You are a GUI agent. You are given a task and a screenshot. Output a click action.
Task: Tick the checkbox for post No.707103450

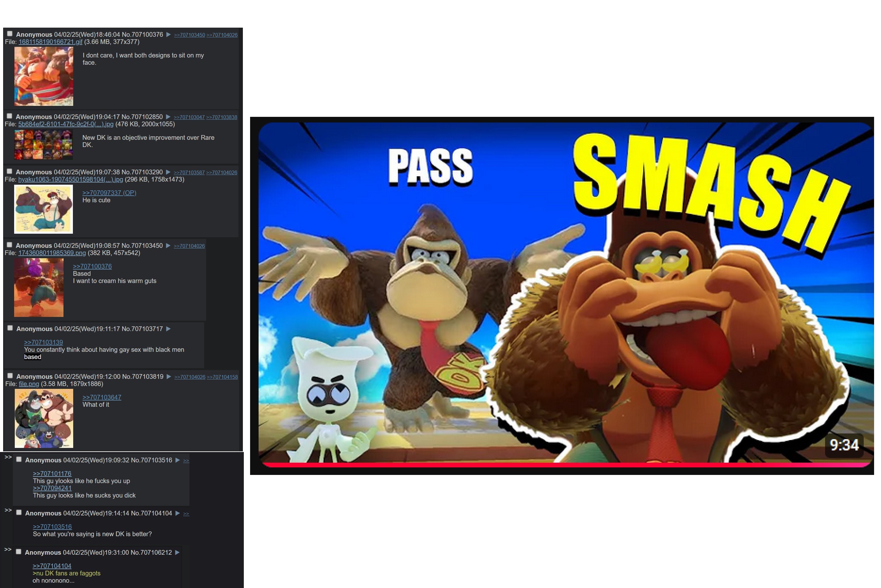[10, 245]
